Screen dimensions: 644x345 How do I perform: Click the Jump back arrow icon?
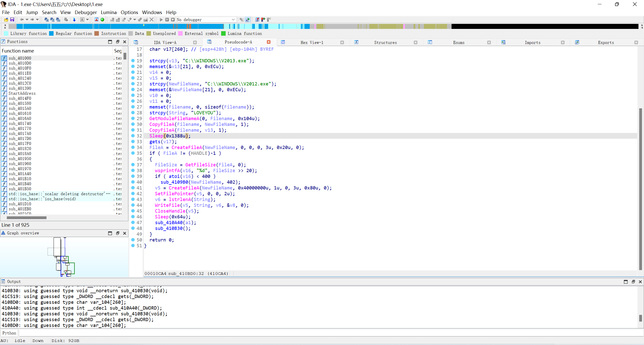click(22, 20)
